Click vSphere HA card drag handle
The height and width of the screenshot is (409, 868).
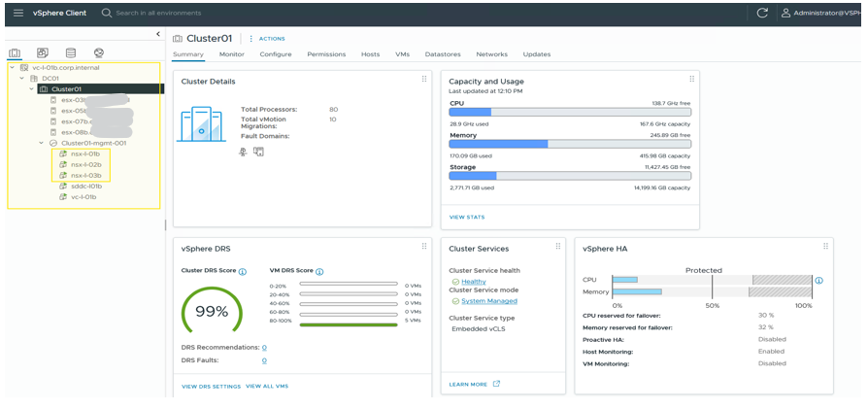(x=825, y=246)
